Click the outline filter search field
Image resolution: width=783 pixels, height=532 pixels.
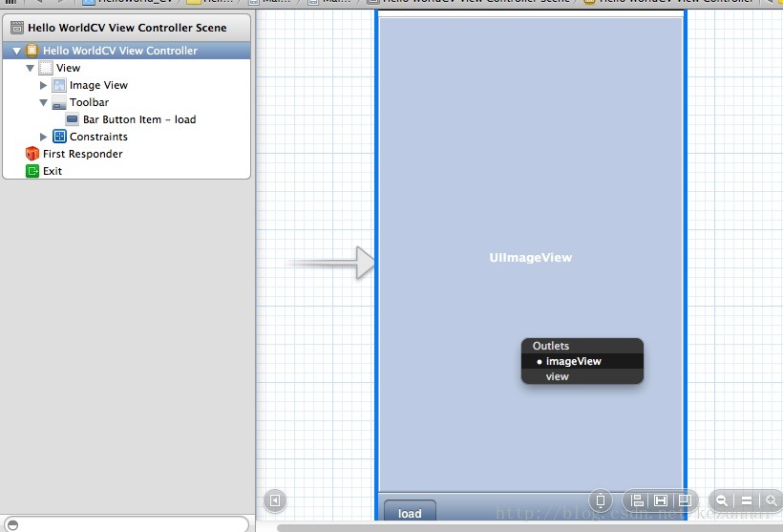(x=125, y=524)
